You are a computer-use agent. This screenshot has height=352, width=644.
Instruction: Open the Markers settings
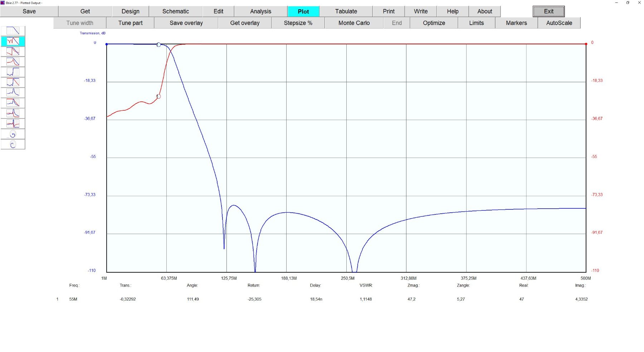tap(516, 23)
